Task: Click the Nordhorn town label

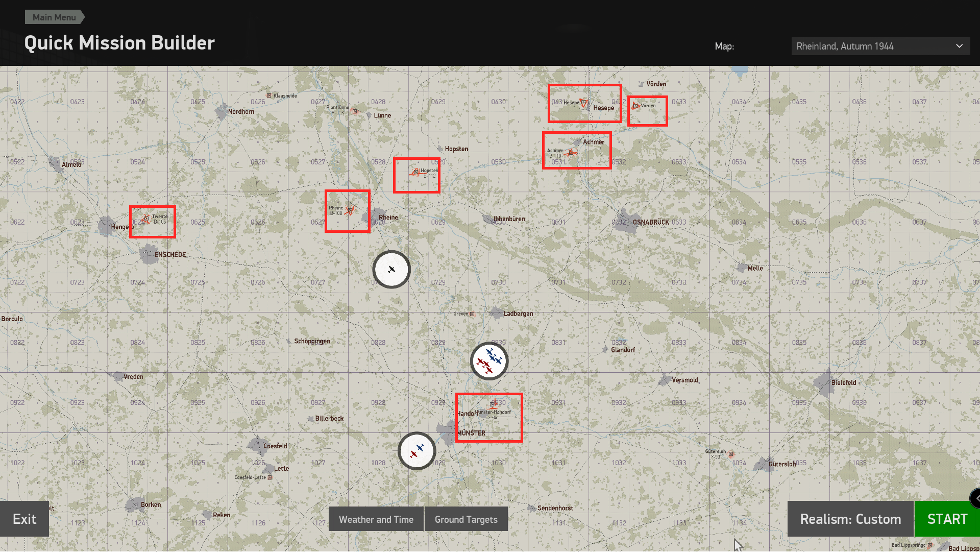Action: click(x=241, y=112)
